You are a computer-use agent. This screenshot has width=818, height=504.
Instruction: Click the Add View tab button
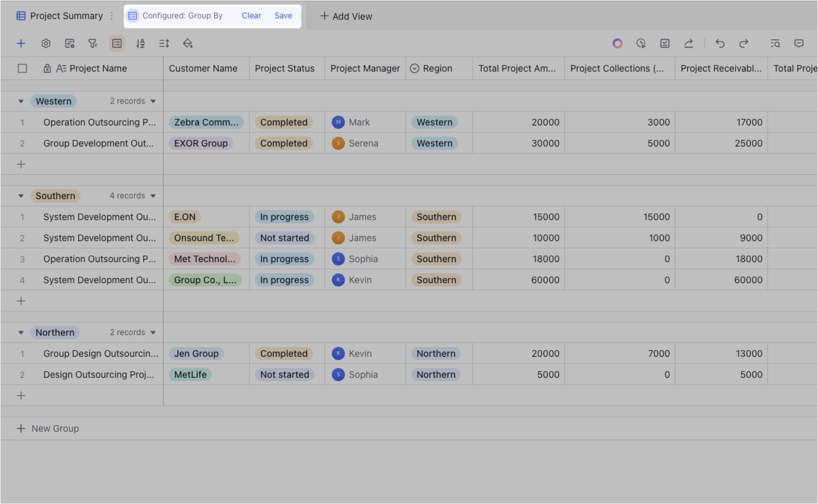[x=346, y=16]
